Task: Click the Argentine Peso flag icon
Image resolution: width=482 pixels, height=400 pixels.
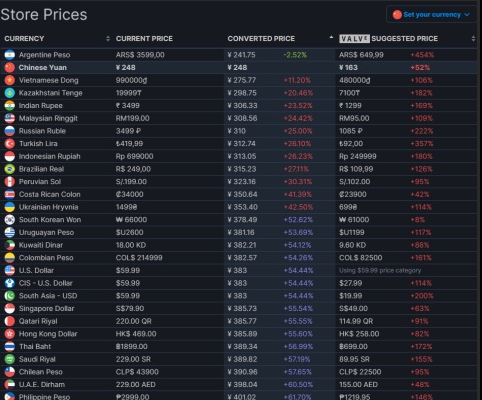Action: click(10, 55)
